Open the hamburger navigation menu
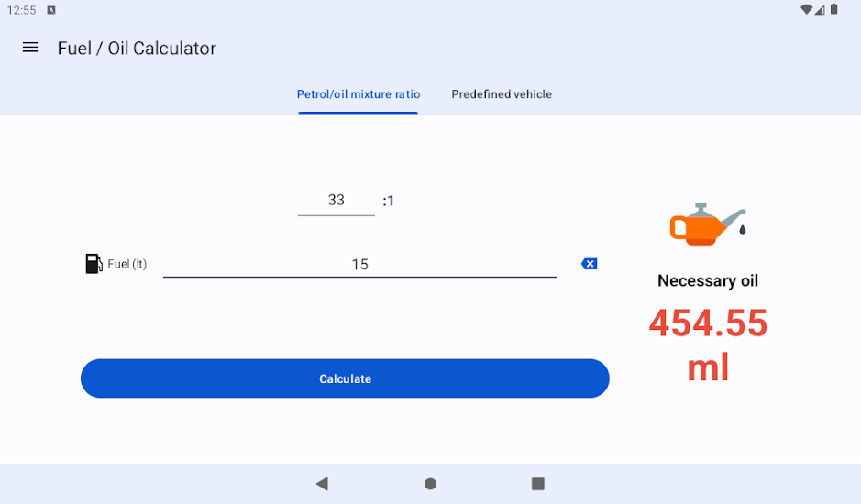The height and width of the screenshot is (504, 861). (30, 48)
